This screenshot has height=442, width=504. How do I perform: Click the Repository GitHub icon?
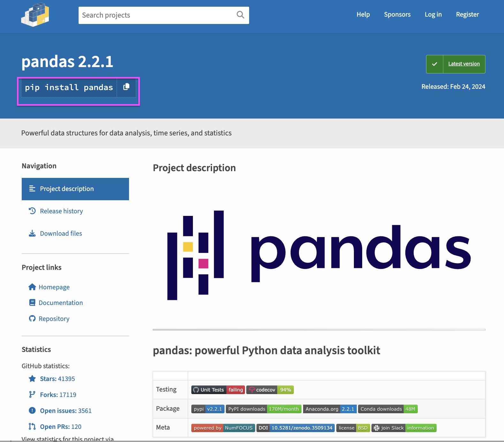point(32,318)
